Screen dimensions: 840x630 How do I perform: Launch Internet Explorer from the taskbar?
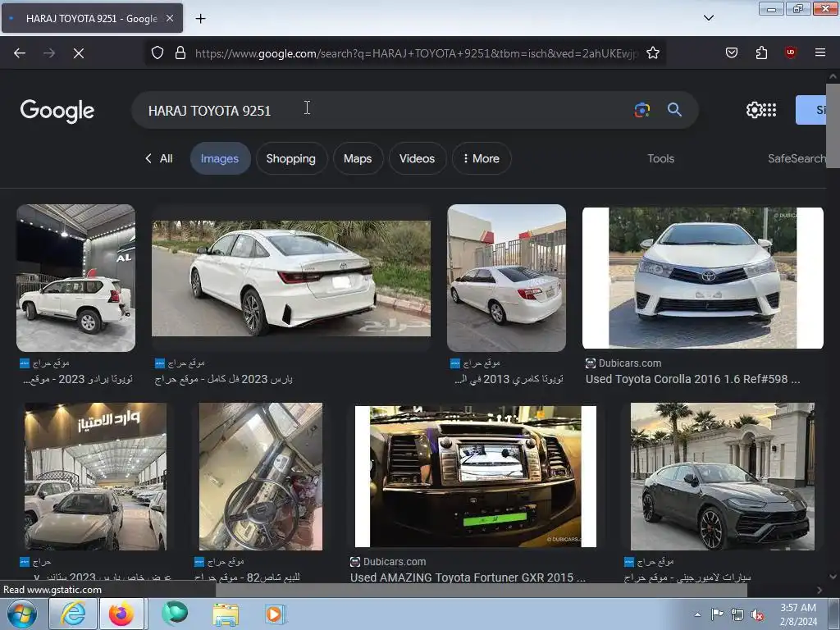point(73,614)
